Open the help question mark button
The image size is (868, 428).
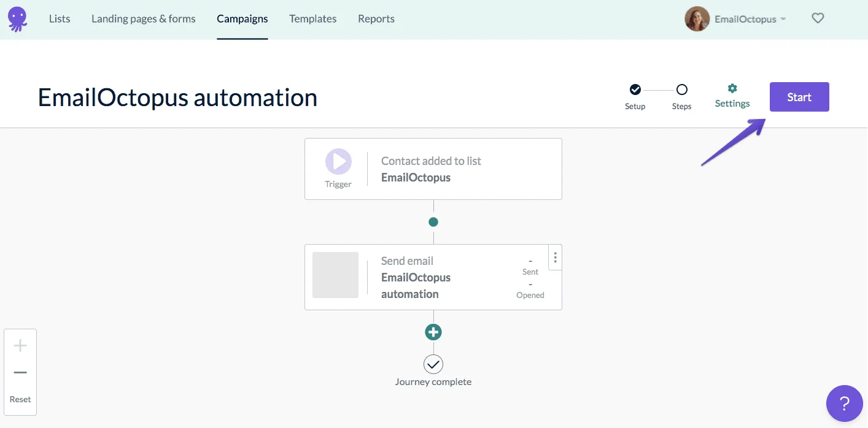coord(844,403)
